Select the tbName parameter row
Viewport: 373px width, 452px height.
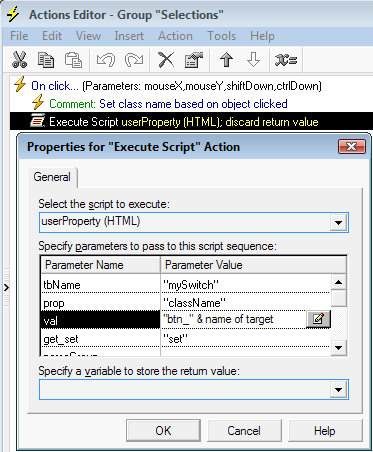click(186, 284)
